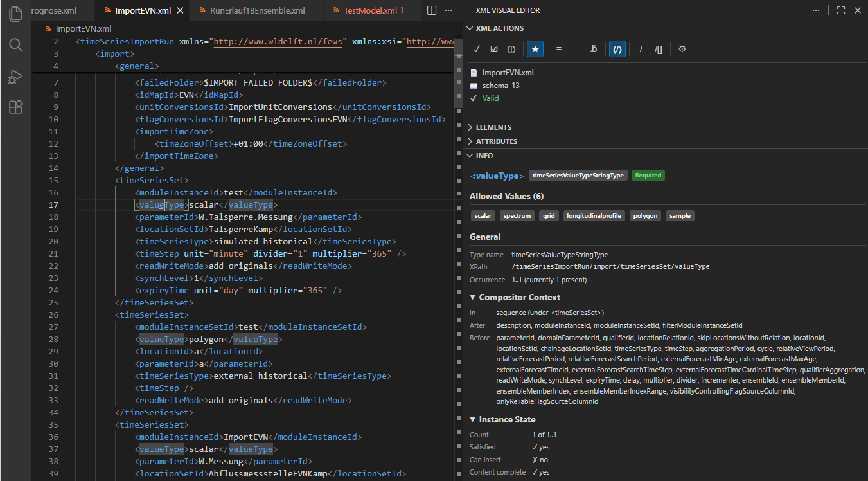Choose allowed value longitudinalprofile

click(x=594, y=216)
